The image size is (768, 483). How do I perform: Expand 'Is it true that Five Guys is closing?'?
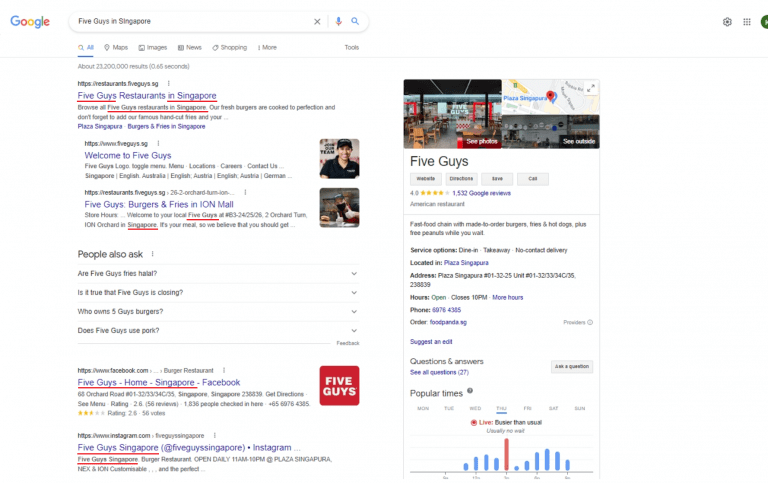(x=354, y=292)
